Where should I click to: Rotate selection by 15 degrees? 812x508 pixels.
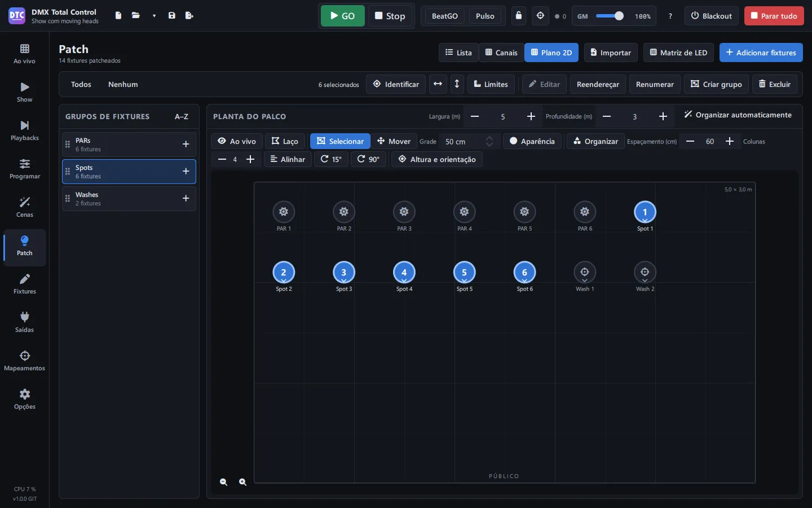click(x=331, y=159)
